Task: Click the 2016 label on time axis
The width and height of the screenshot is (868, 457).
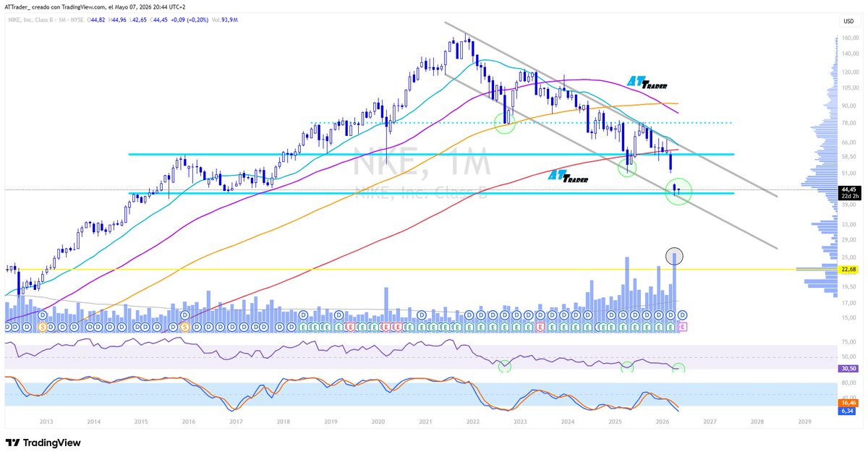Action: click(x=188, y=420)
